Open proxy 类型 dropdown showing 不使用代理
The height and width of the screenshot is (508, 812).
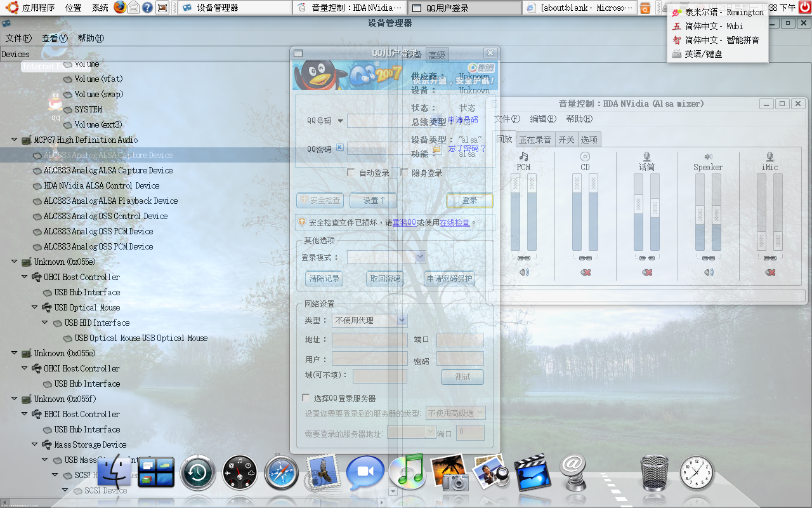click(x=402, y=320)
